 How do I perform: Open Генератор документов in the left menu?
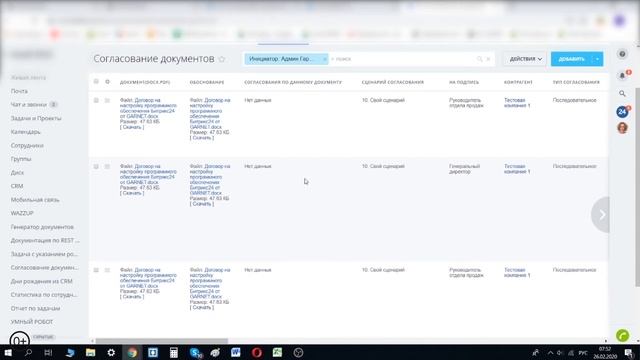(42, 227)
